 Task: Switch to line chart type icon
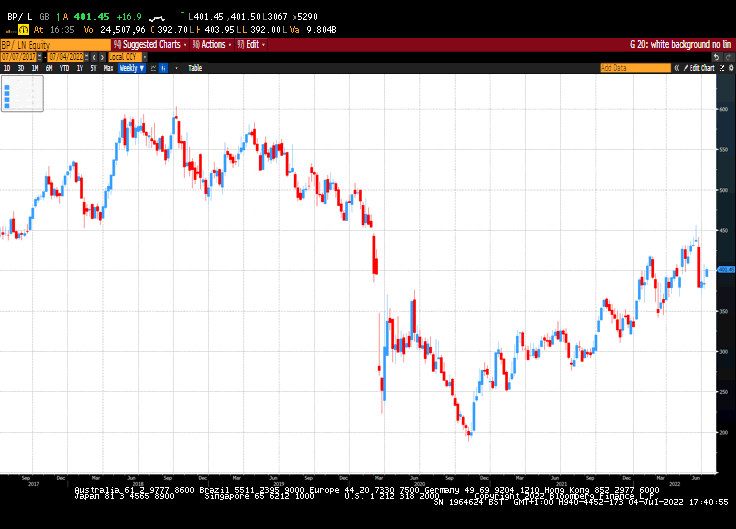coord(153,68)
